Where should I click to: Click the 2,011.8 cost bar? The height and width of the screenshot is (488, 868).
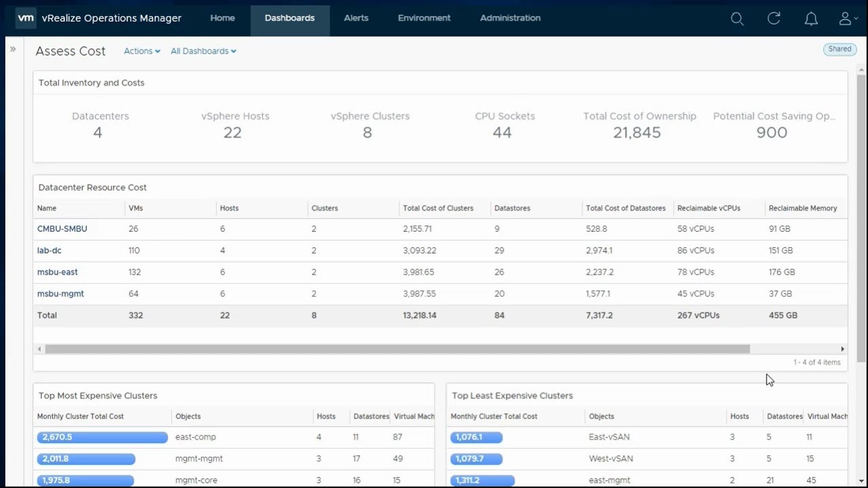coord(86,459)
